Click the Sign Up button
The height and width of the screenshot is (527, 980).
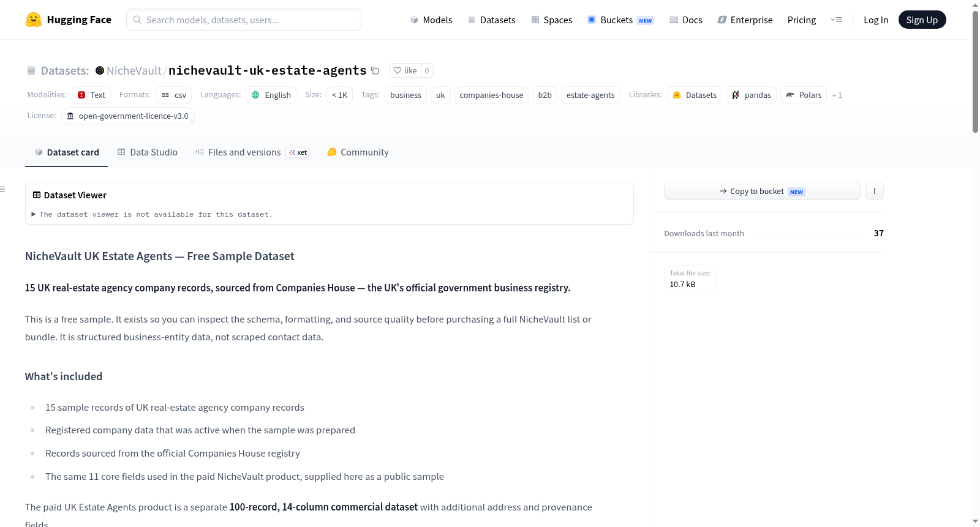[x=922, y=20]
